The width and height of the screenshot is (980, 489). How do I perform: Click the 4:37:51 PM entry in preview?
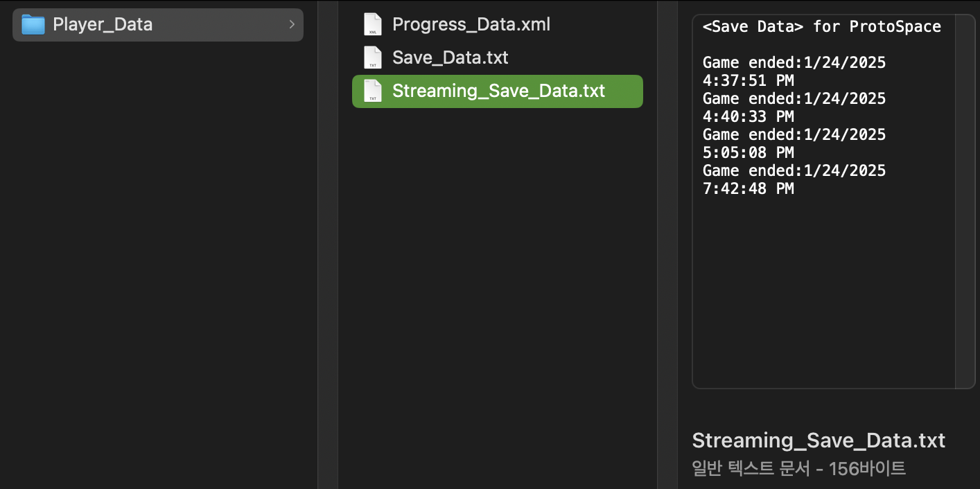pos(748,81)
